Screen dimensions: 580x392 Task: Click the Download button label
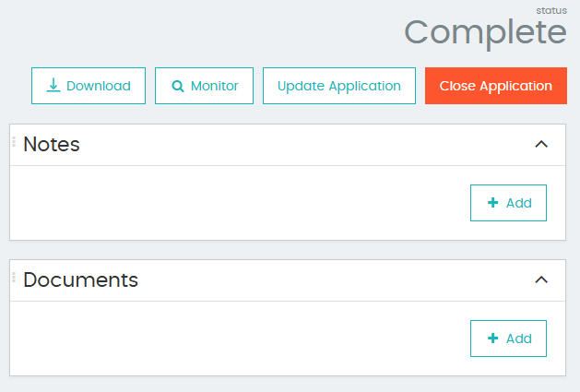pyautogui.click(x=99, y=86)
